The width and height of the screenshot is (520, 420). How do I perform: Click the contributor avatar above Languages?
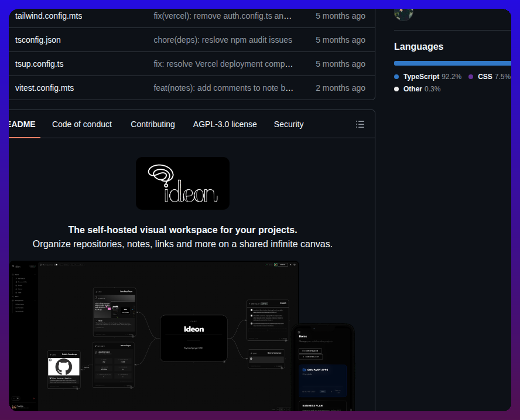click(403, 15)
